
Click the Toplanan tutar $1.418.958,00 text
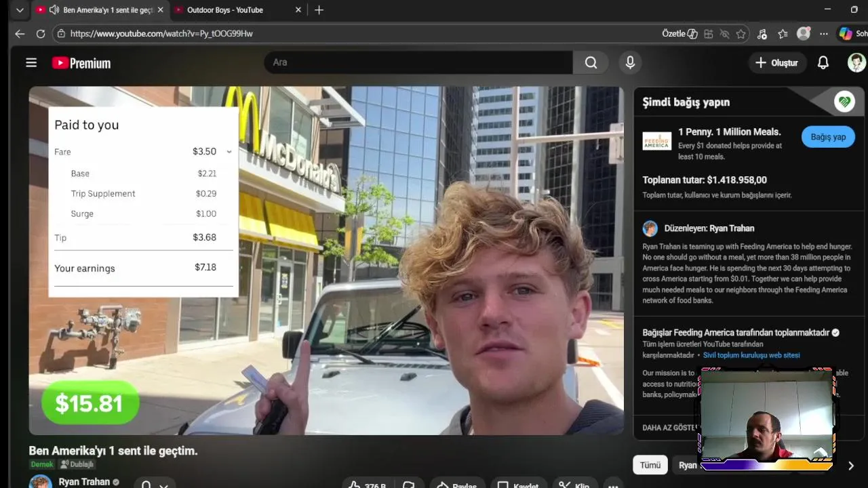705,180
